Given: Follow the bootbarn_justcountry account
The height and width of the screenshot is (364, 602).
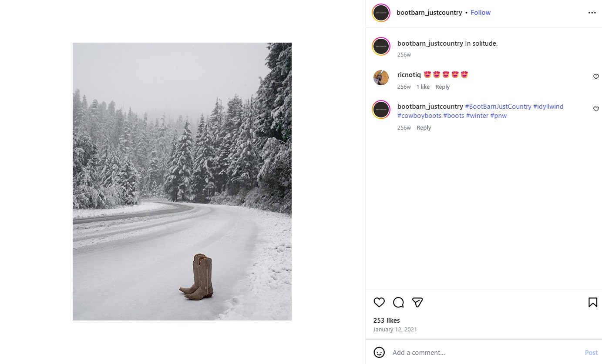Looking at the screenshot, I should click(x=481, y=13).
